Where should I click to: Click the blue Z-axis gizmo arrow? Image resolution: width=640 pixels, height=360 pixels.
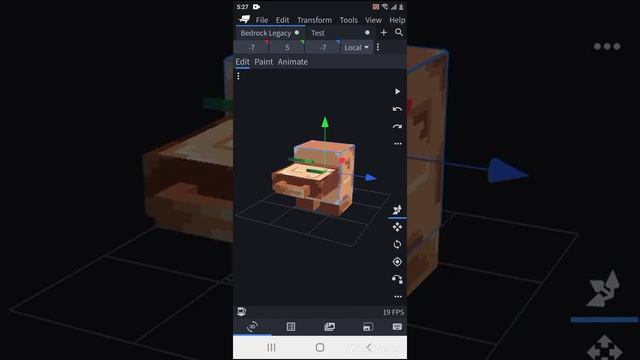(370, 178)
